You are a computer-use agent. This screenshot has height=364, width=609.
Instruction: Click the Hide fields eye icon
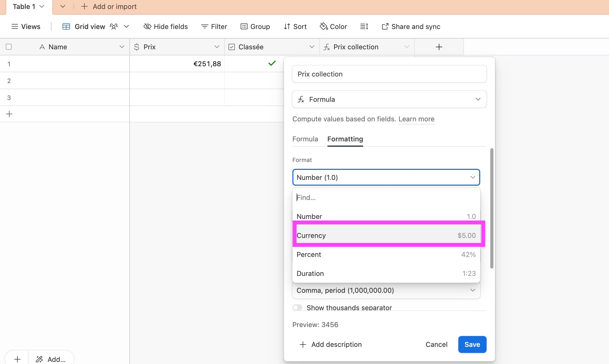[147, 27]
